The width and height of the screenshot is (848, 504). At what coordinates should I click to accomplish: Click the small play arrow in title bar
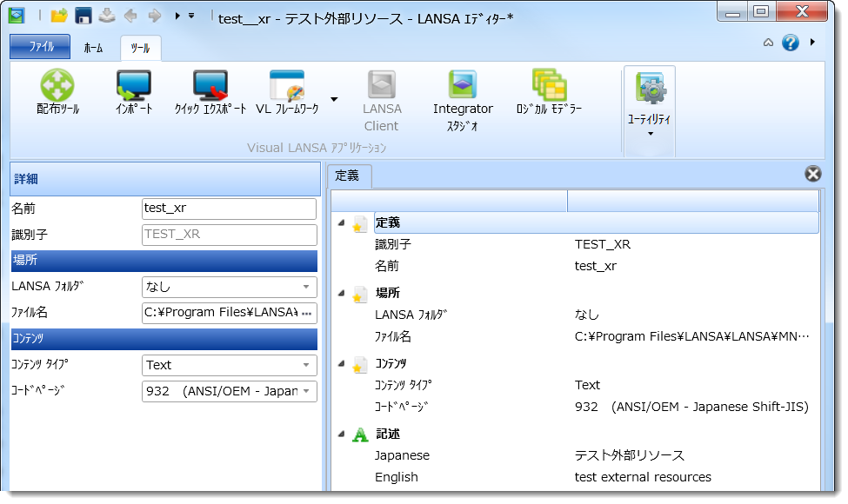click(177, 17)
